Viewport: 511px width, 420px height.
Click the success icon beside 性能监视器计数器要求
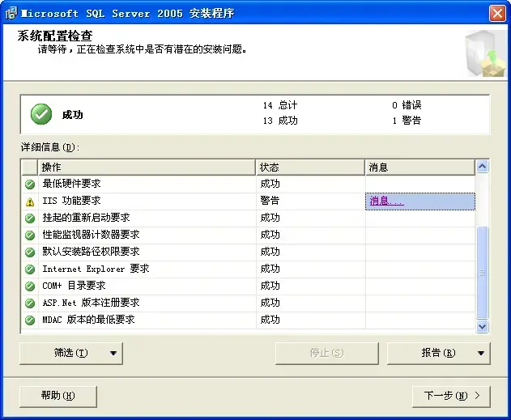pyautogui.click(x=30, y=235)
